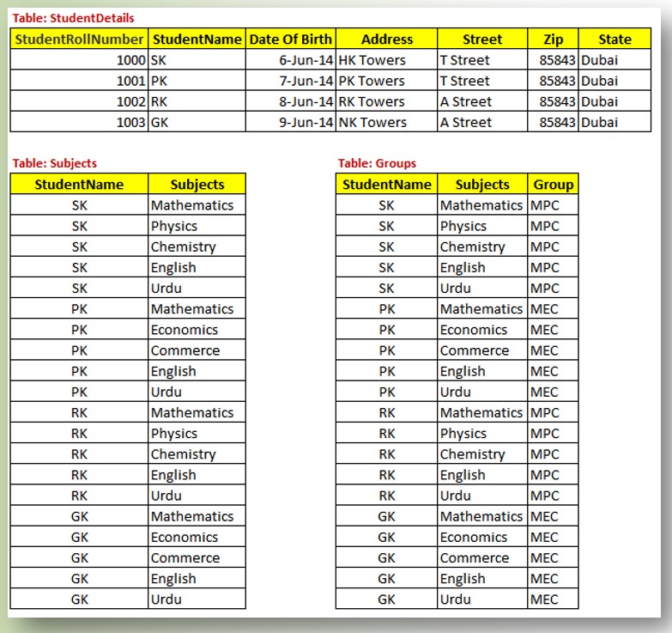Viewport: 672px width, 633px height.
Task: Select PK's Economics in Subjects table
Action: pyautogui.click(x=197, y=329)
